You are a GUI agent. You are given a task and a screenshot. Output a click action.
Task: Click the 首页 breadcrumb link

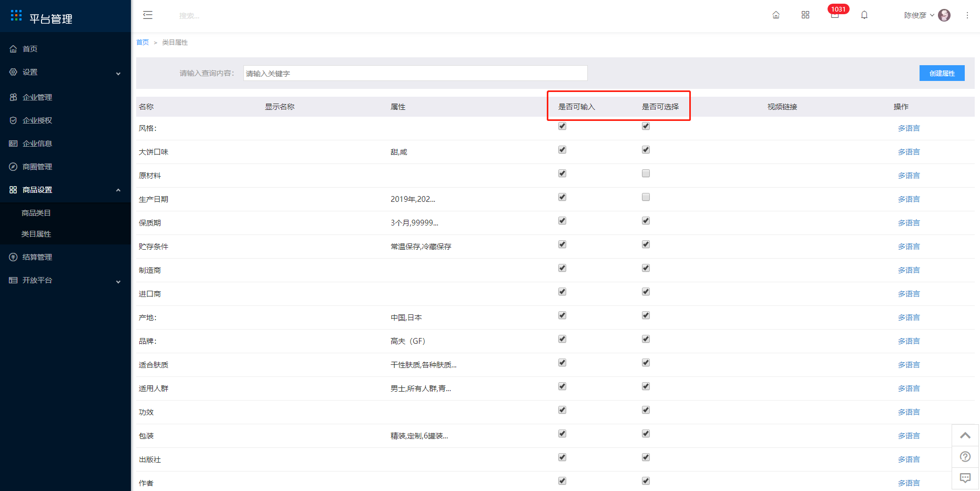point(142,43)
